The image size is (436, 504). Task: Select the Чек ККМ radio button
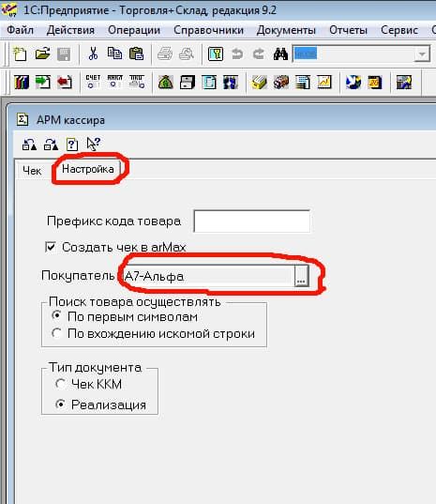point(60,384)
